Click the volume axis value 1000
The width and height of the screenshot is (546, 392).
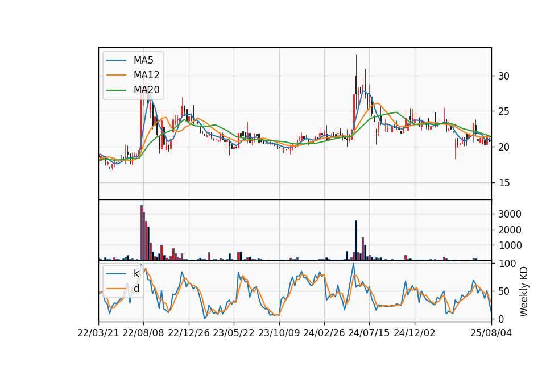point(510,245)
